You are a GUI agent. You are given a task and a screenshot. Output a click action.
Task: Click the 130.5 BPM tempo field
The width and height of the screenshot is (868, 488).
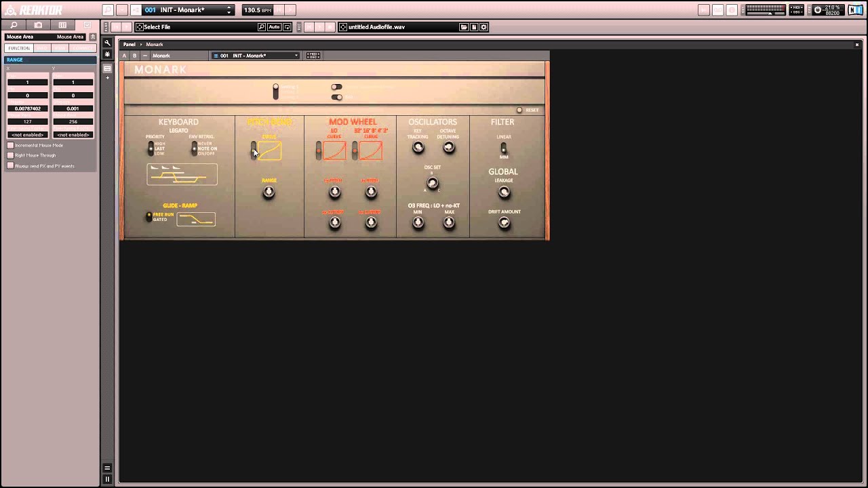tap(258, 10)
